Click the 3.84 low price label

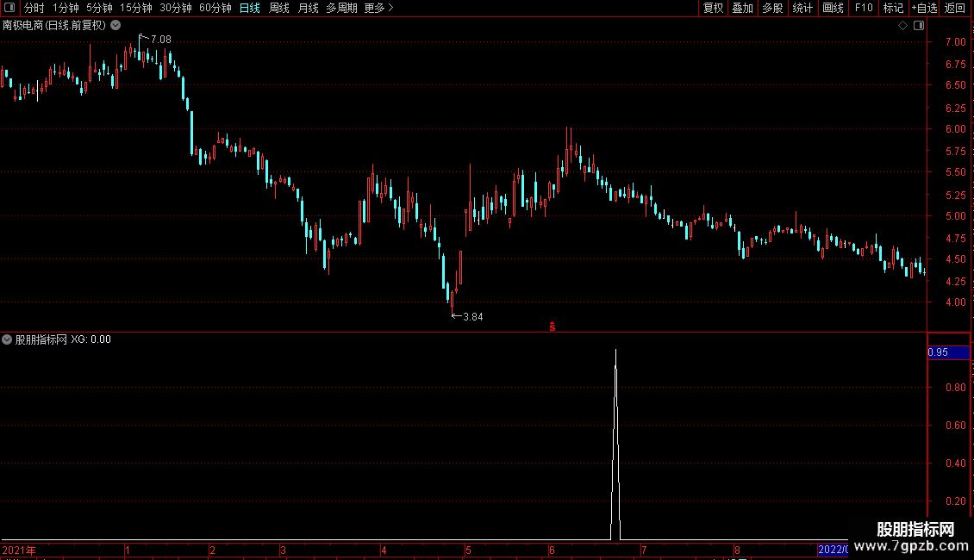click(x=472, y=317)
